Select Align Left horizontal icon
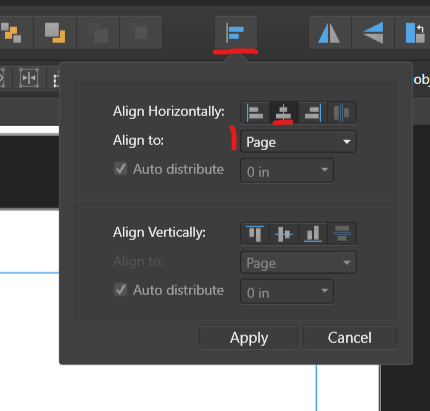The width and height of the screenshot is (430, 411). [255, 113]
